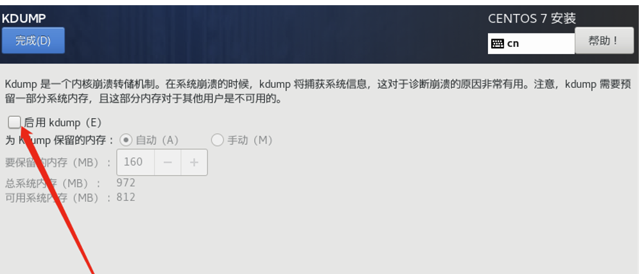The height and width of the screenshot is (274, 644).
Task: Click the 完成(D) done button
Action: tap(33, 40)
